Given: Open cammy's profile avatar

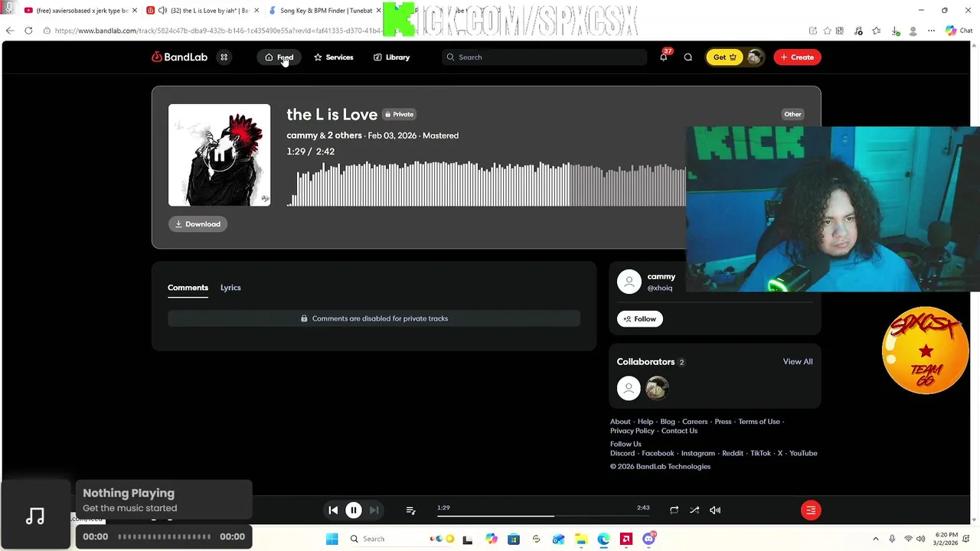Looking at the screenshot, I should coord(629,282).
